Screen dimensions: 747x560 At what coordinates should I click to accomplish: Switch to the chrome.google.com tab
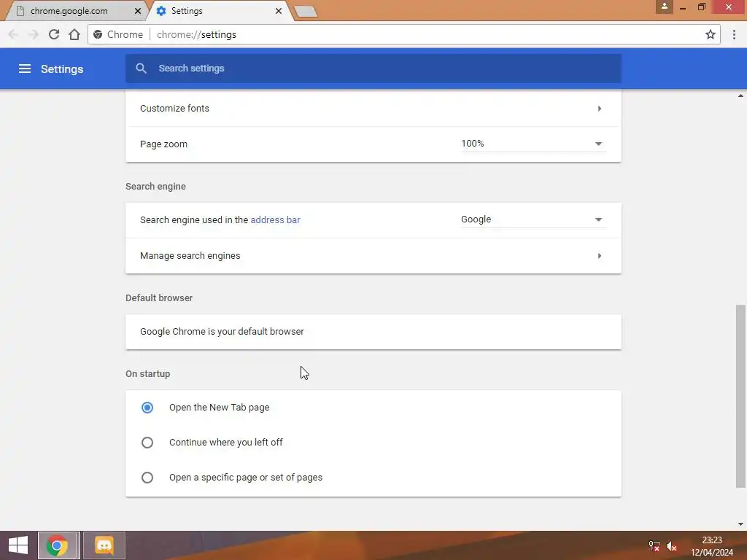tap(75, 11)
